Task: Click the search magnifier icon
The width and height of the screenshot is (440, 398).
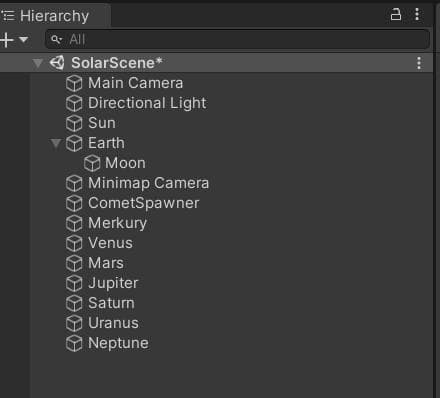Action: pyautogui.click(x=56, y=39)
